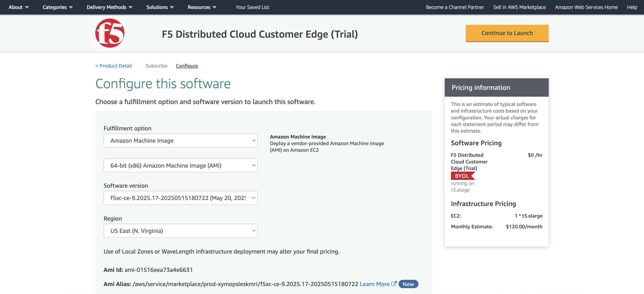
Task: Click the Ami Id value ami-01516eea73a4e6631
Action: (x=158, y=270)
